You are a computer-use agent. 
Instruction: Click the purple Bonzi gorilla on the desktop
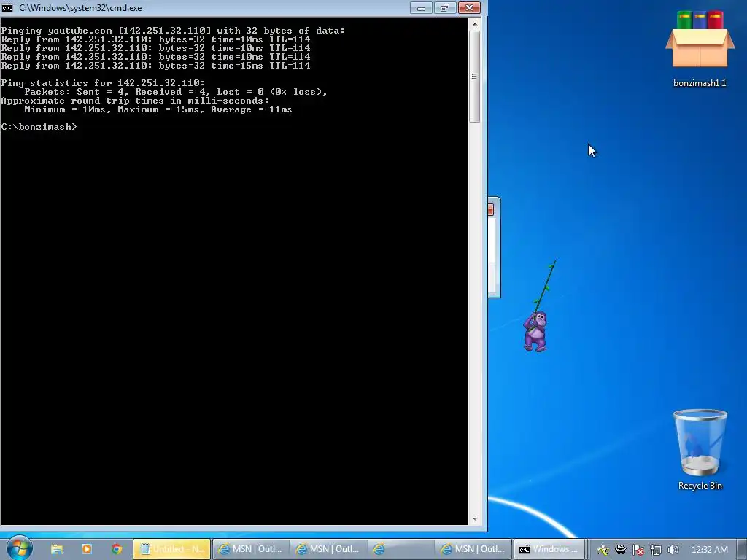535,332
